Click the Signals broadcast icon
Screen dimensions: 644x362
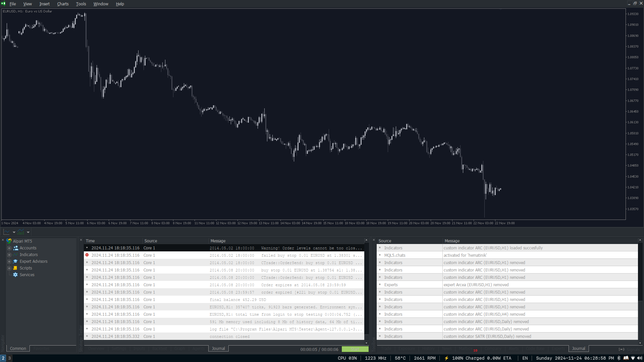[x=622, y=349]
